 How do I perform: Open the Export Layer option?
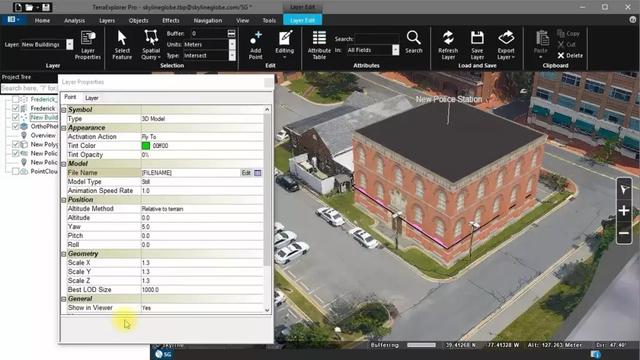(506, 45)
